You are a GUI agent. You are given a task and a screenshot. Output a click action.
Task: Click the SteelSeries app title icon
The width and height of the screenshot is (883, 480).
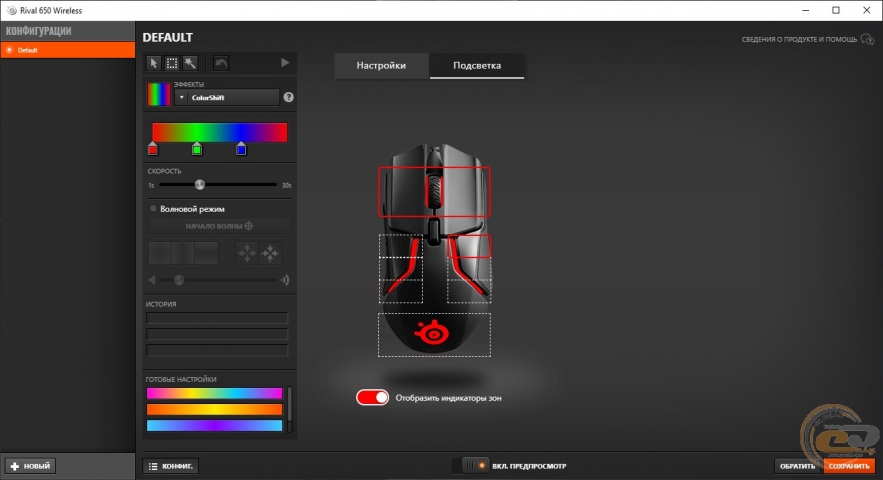pyautogui.click(x=11, y=10)
